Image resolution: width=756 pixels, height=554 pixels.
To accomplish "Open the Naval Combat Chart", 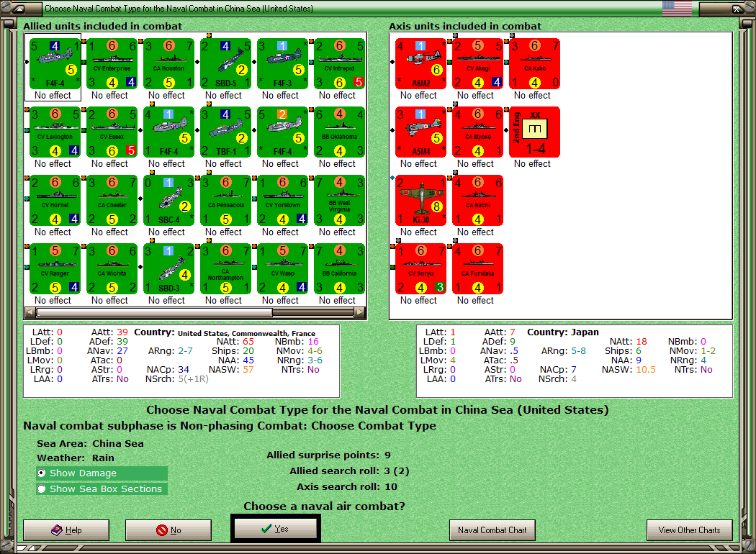I will (x=492, y=530).
